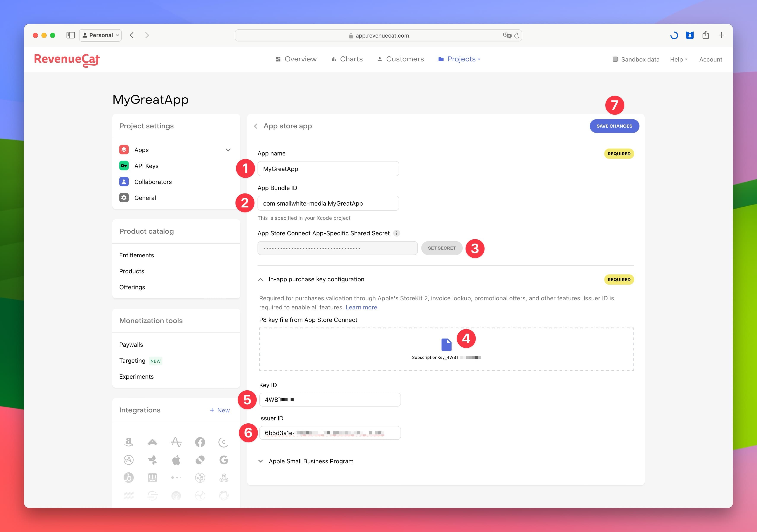Expand Apple Small Business Program section

[x=261, y=461]
